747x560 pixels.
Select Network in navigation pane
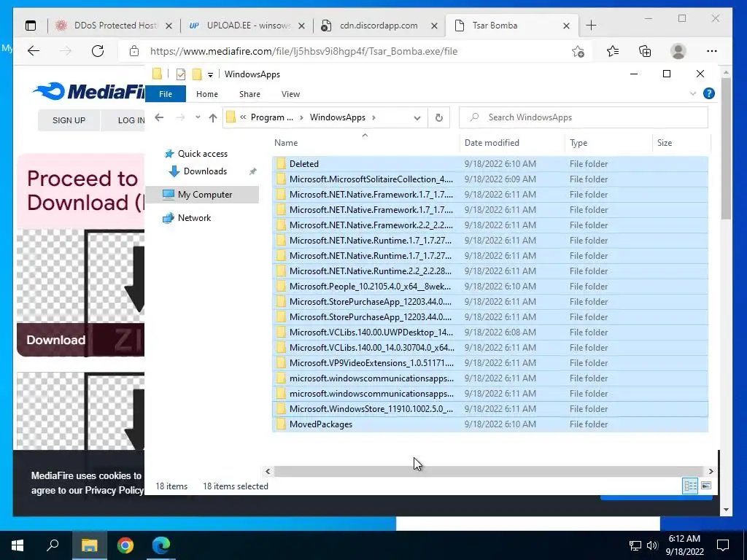click(x=194, y=218)
